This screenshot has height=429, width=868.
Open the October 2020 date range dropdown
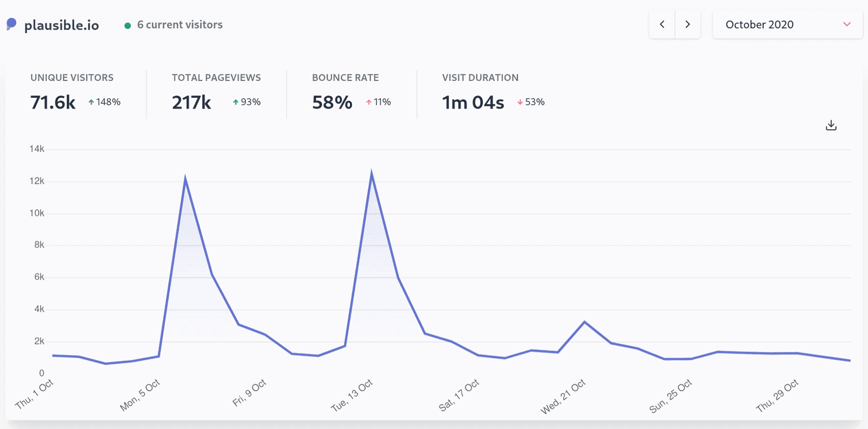787,24
